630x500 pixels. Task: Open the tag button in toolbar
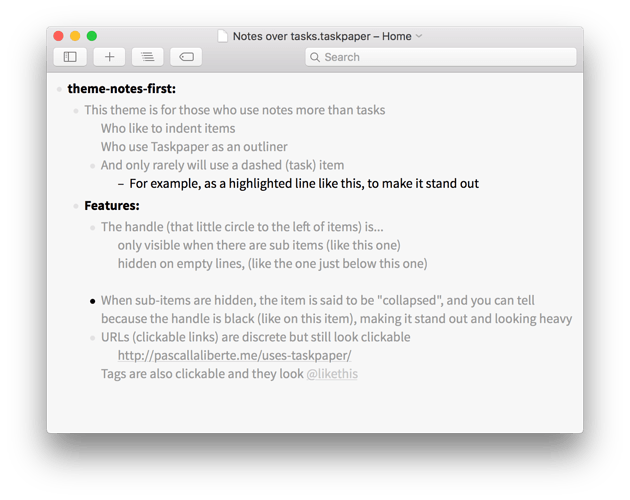pyautogui.click(x=186, y=57)
